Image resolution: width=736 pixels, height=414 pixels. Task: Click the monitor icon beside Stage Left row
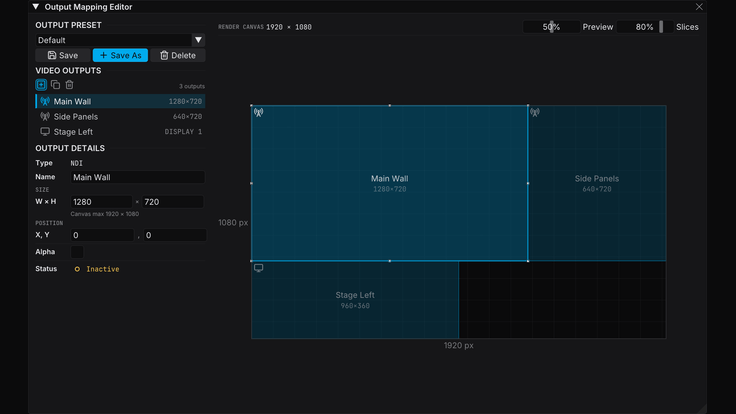coord(45,131)
